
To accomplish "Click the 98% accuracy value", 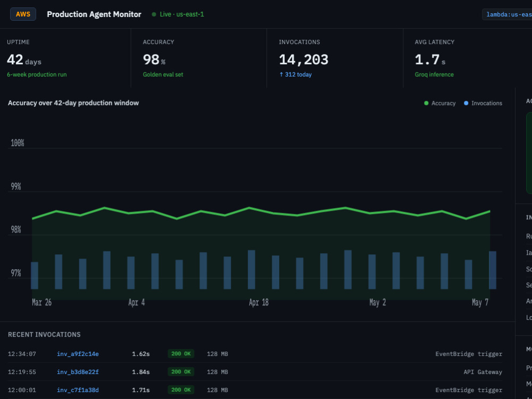I will [x=154, y=60].
